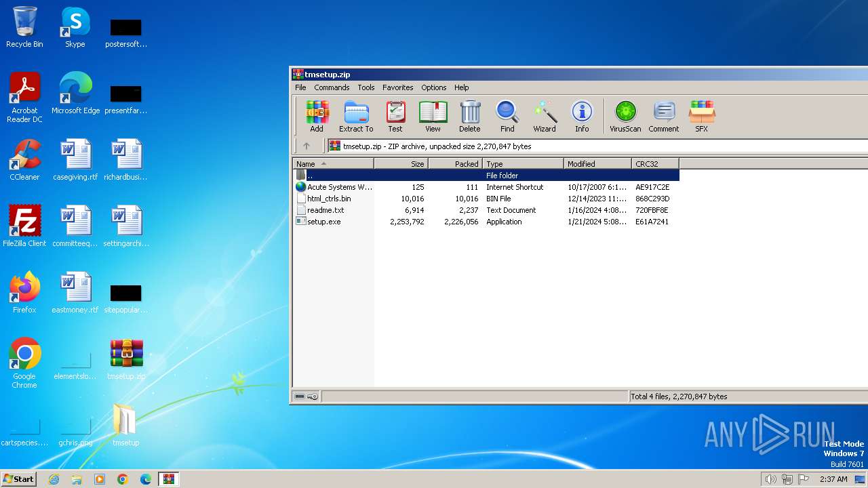Select the parent folder '..' row

point(486,176)
